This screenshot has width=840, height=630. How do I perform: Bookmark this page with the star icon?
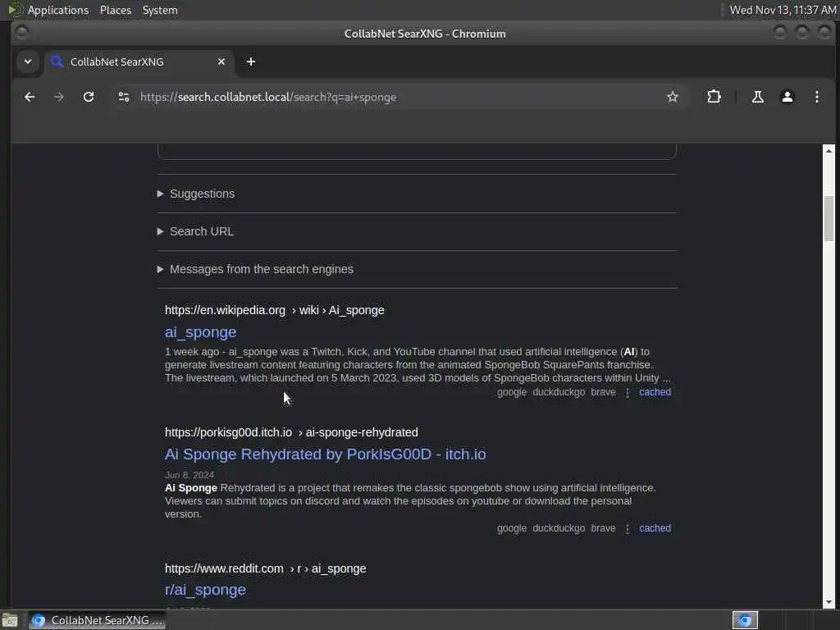[673, 97]
